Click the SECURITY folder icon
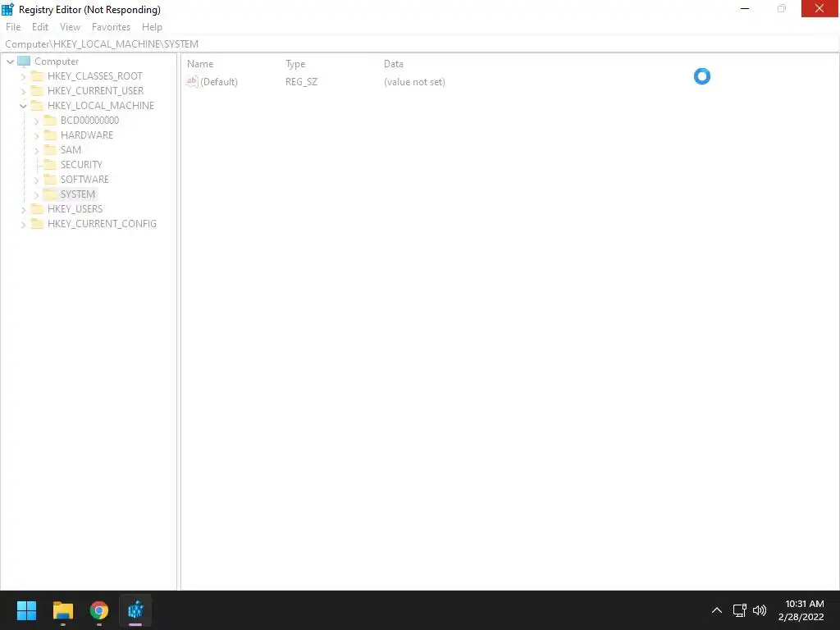This screenshot has width=840, height=630. tap(50, 164)
